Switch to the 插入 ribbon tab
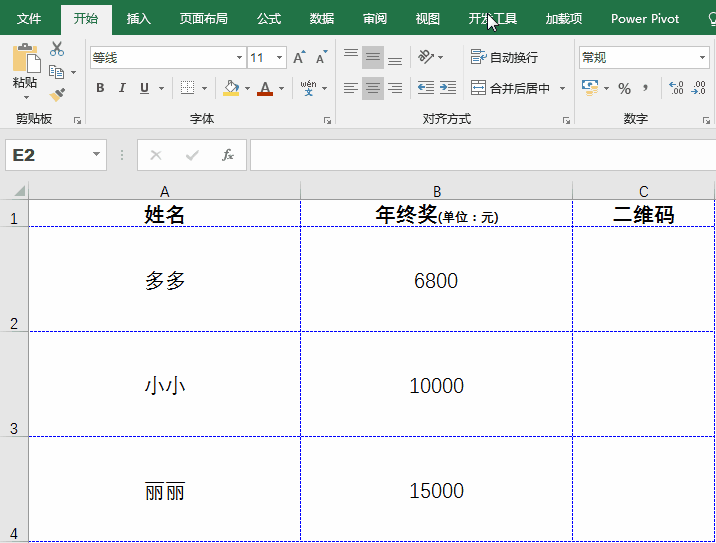 [139, 18]
